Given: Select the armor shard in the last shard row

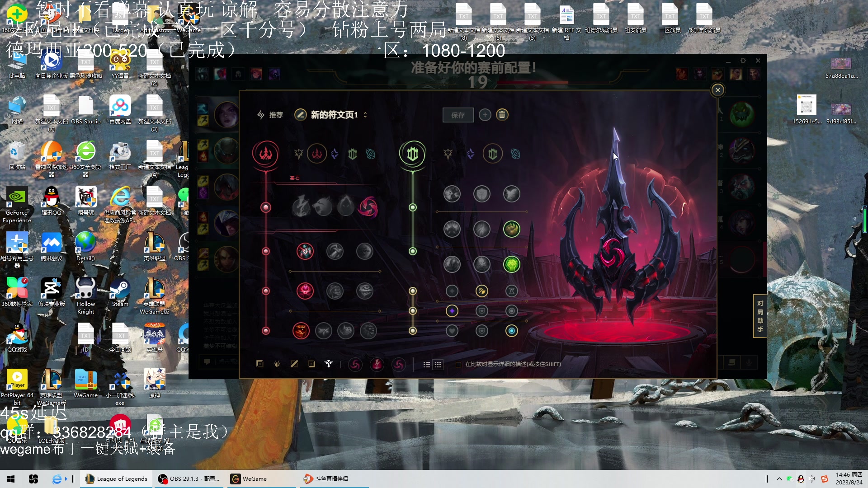Looking at the screenshot, I should click(x=482, y=331).
